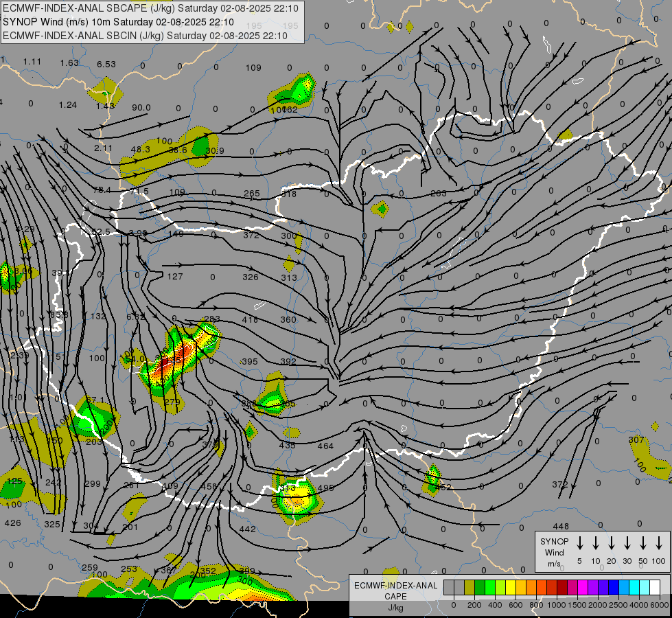Click the SBCAPE title line in the header box
672x618 pixels.
click(150, 8)
